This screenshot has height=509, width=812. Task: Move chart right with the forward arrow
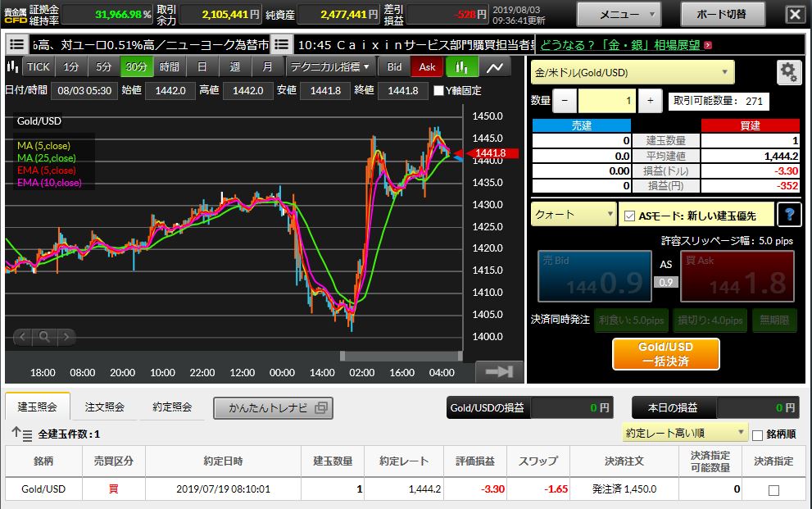pyautogui.click(x=66, y=337)
